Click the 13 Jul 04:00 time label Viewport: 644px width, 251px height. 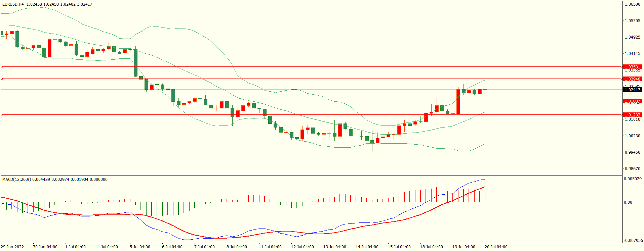point(335,247)
